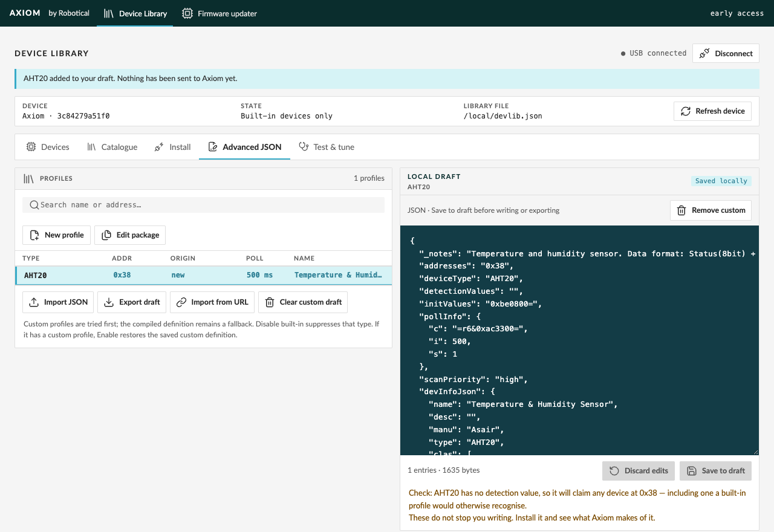Click the copy icon on Edit package

[106, 235]
